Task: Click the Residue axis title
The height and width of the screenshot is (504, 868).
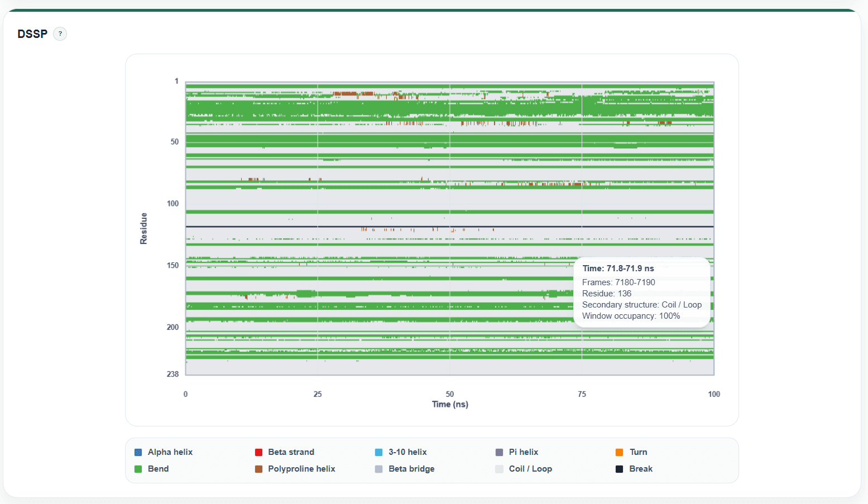Action: coord(143,228)
